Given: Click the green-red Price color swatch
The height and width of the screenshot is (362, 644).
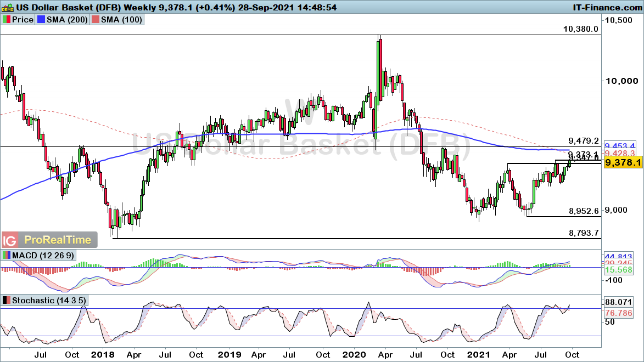Looking at the screenshot, I should click(x=7, y=20).
